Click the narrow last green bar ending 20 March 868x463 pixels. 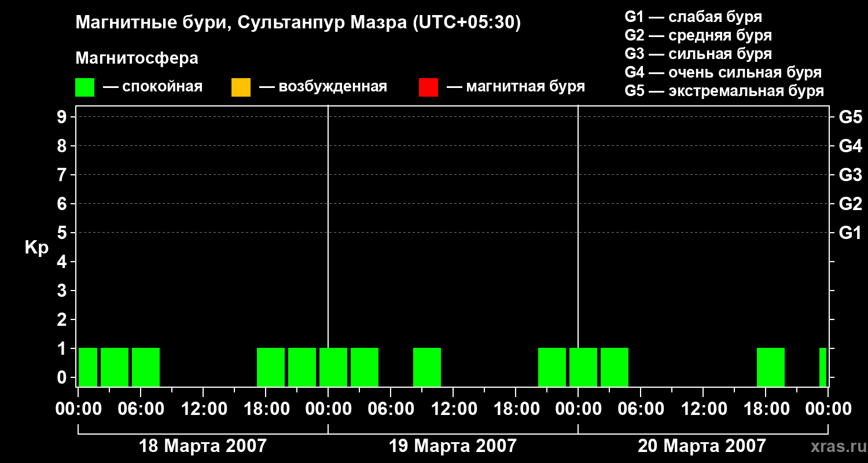click(x=823, y=367)
